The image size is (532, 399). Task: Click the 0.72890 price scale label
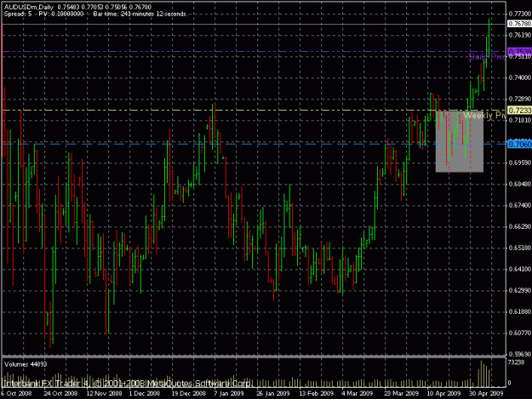520,99
